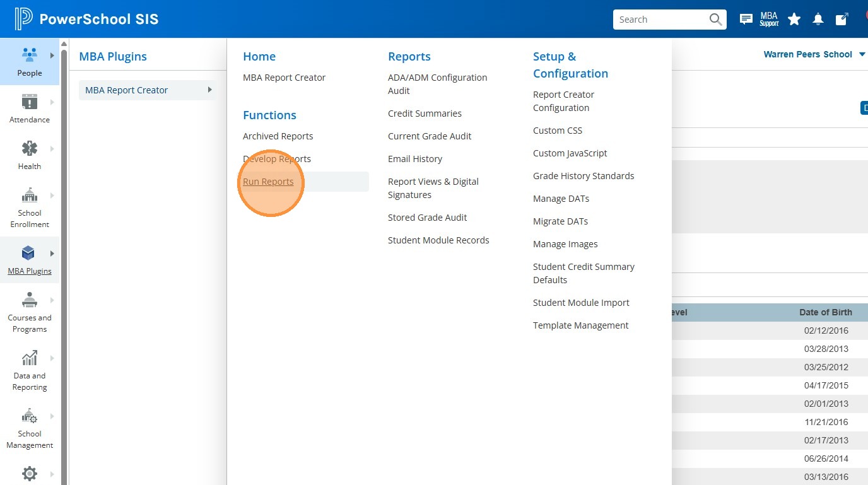The image size is (868, 485).
Task: Click the PowerSchool logo icon
Action: pos(23,19)
